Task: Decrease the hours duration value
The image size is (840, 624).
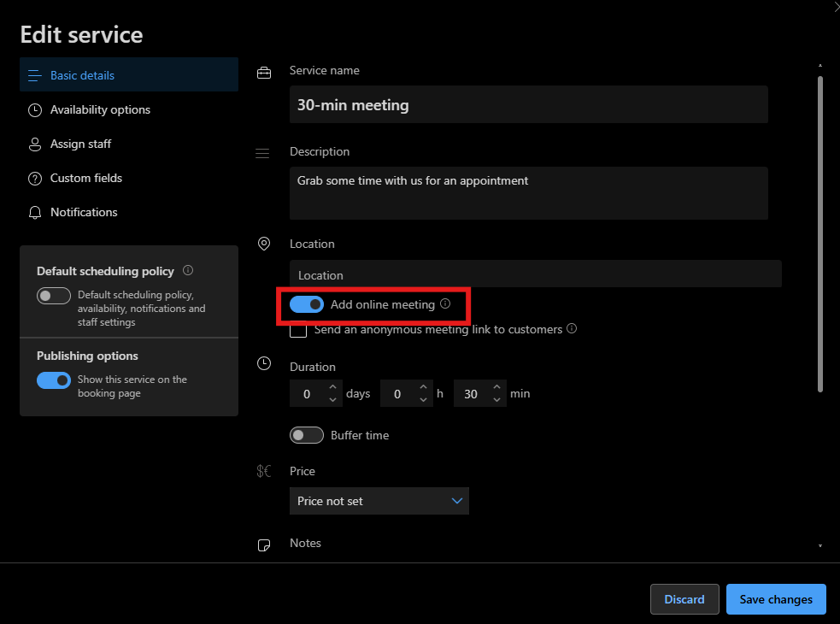Action: 423,400
